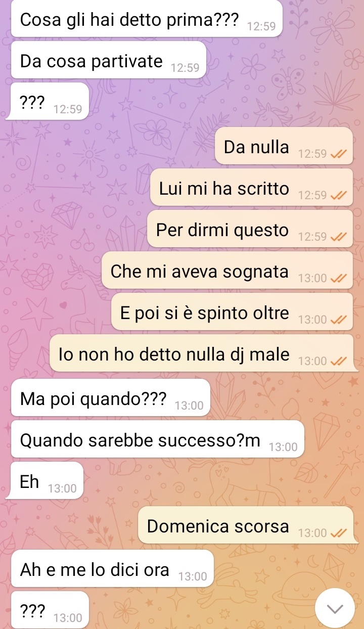Screen dimensions: 364x629
Task: Select message 'Io non ho detto nulla dj male'
Action: (201, 353)
